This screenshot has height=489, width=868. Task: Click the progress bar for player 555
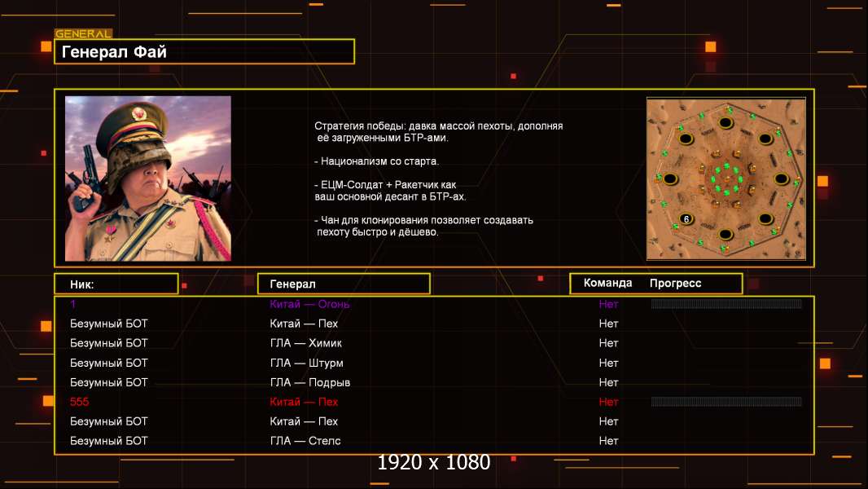pyautogui.click(x=726, y=402)
